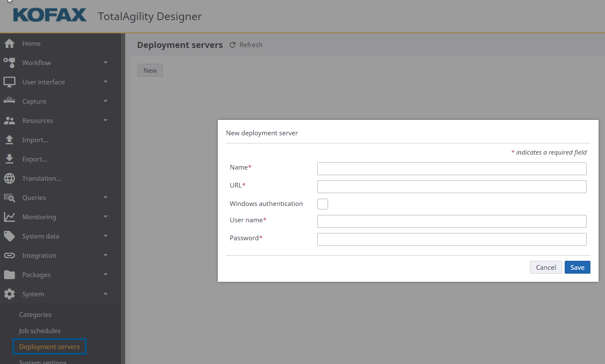Expand the Packages submenu arrow
Image resolution: width=605 pixels, height=364 pixels.
click(x=105, y=275)
